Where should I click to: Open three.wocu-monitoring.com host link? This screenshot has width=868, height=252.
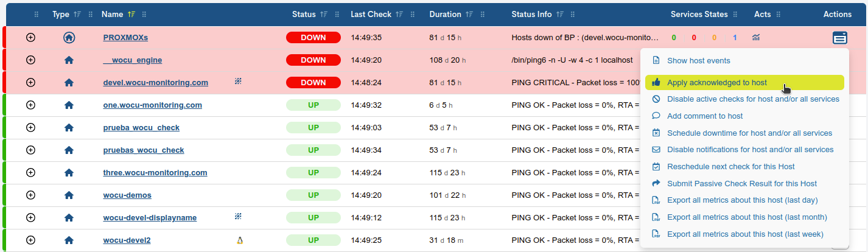click(155, 173)
